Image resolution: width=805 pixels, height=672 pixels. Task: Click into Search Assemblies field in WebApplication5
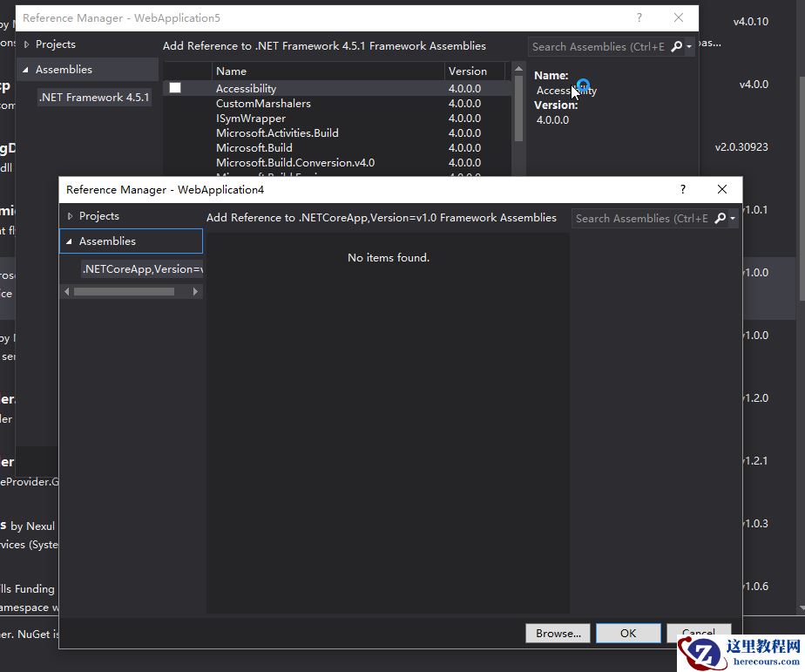tap(599, 47)
